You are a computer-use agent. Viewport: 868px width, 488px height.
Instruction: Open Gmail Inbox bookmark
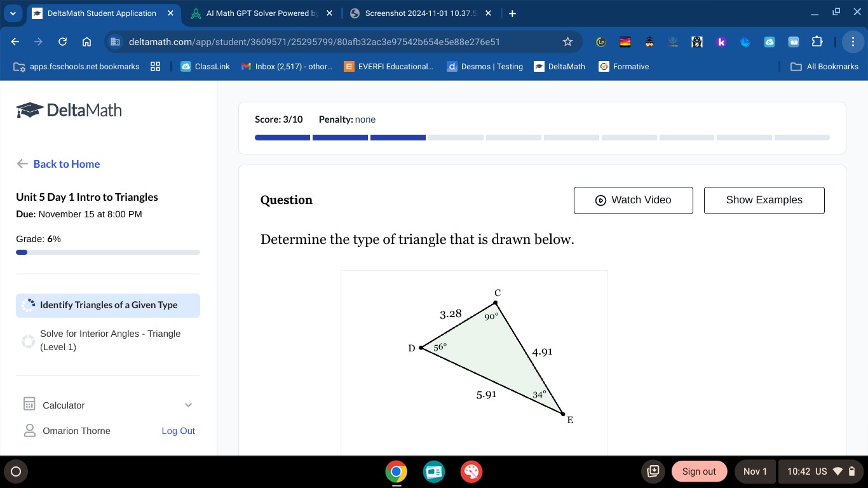coord(287,66)
